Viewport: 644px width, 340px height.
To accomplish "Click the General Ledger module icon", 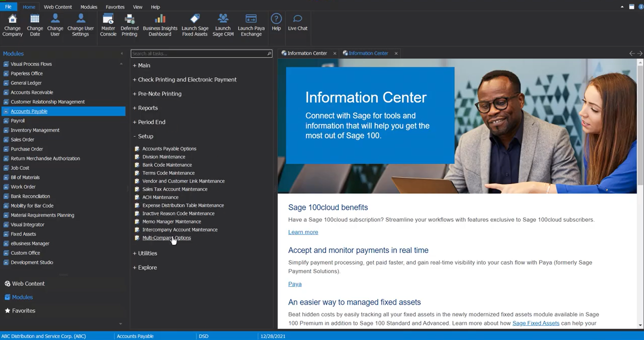I will [x=6, y=83].
